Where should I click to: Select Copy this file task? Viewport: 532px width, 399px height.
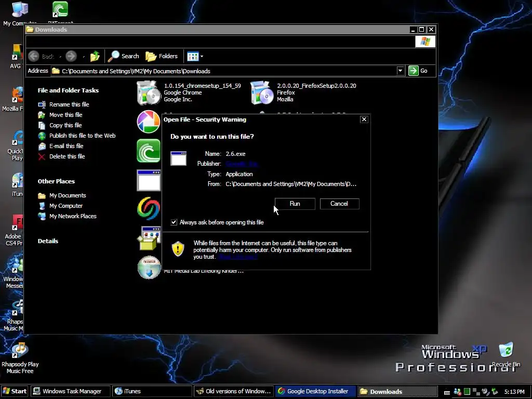click(x=65, y=125)
